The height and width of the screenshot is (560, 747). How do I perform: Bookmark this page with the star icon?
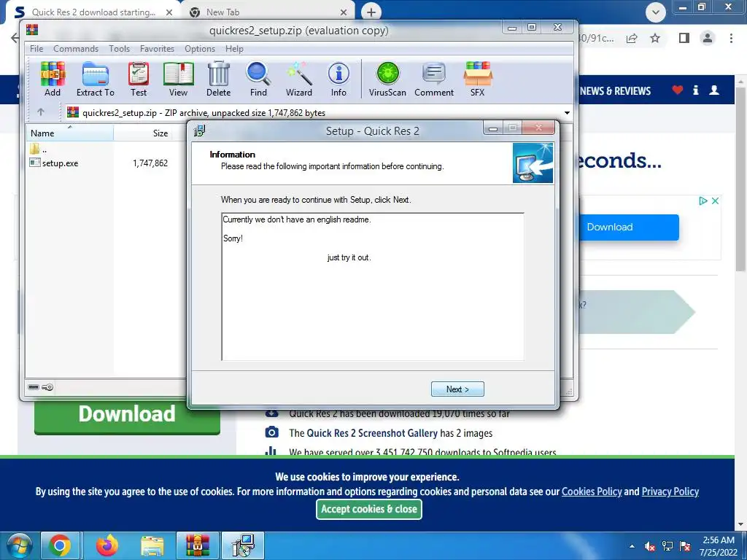tap(655, 38)
